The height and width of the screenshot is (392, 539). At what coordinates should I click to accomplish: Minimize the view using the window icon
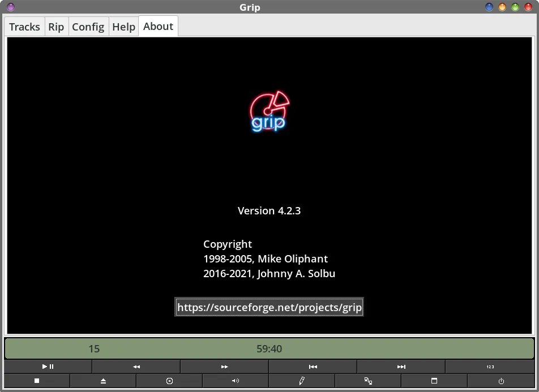[434, 381]
